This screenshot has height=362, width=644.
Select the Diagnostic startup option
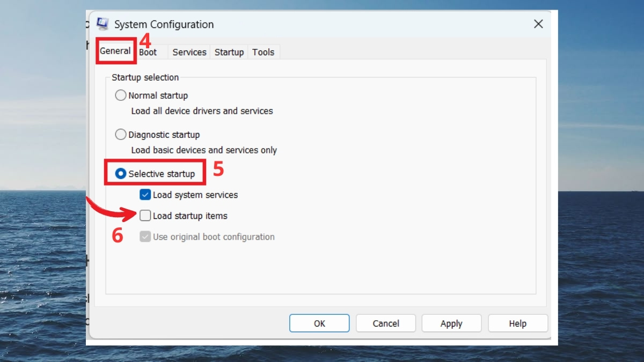tap(121, 135)
